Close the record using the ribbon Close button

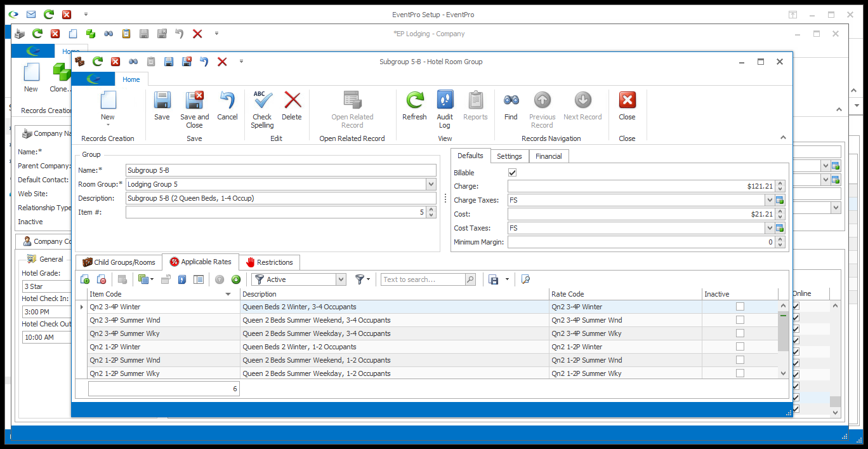point(627,105)
